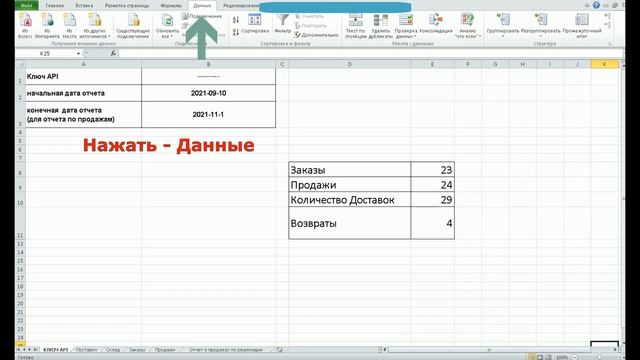The image size is (640, 360).
Task: Select the 'КЛЮЧ API' sheet tab
Action: (56, 350)
